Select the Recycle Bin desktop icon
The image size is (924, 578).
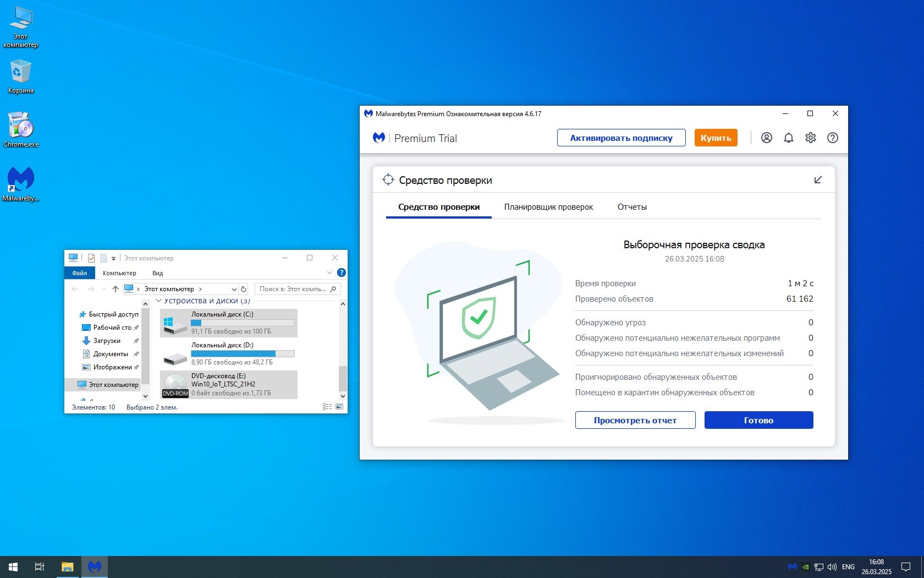20,77
